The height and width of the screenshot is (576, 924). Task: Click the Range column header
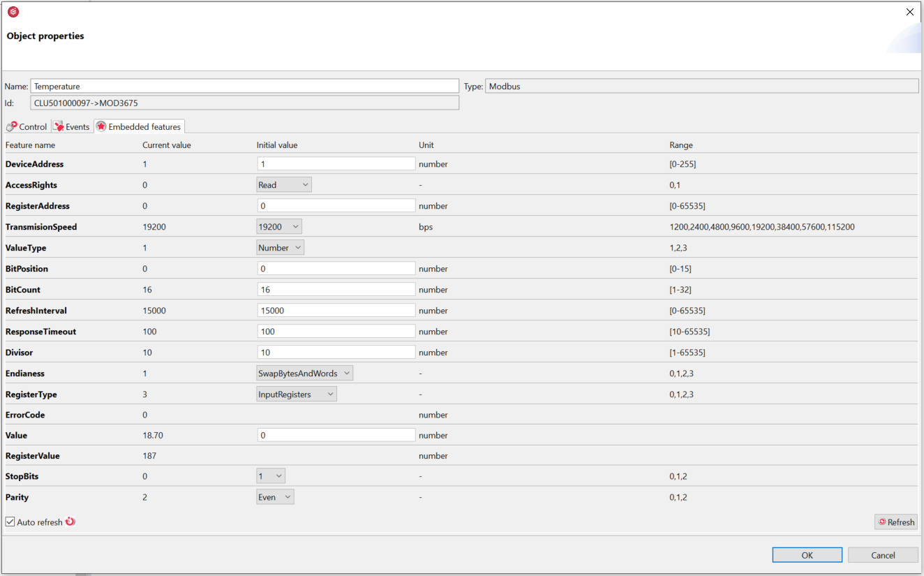pos(681,145)
